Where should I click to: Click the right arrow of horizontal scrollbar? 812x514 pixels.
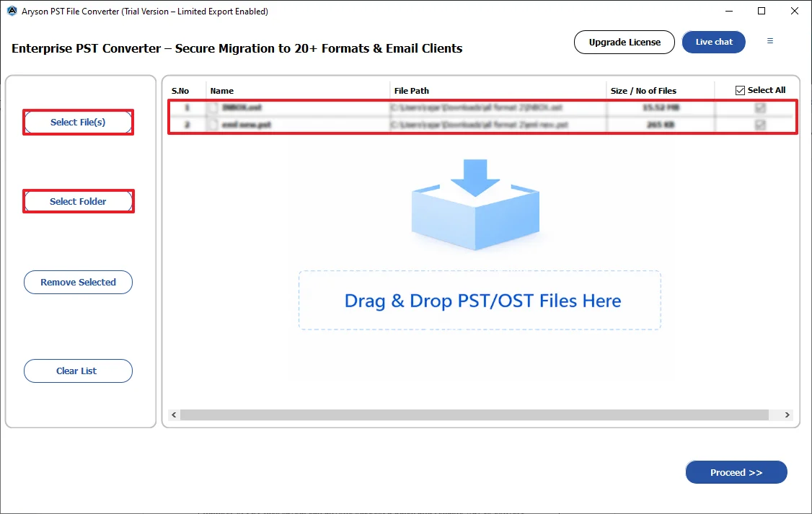coord(787,415)
